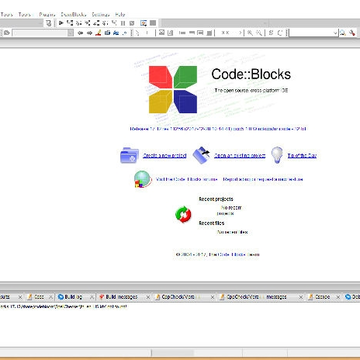Screen dimensions: 360x360
Task: Close the Build log tab
Action: pos(91,297)
